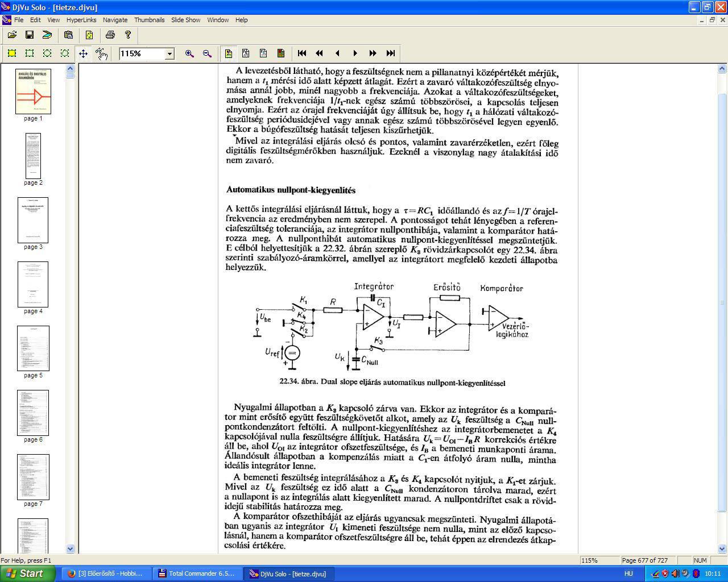Click the 115% status bar zoom readout
Image resolution: width=728 pixels, height=582 pixels.
589,560
